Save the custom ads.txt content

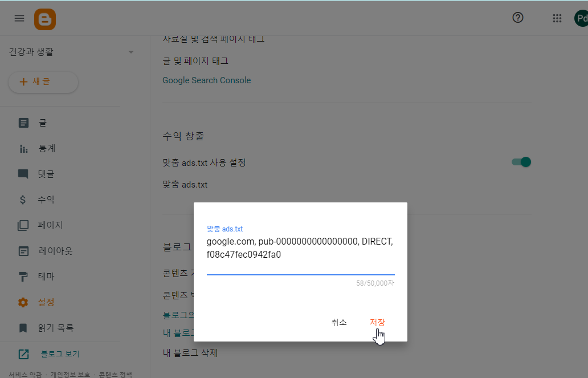pos(377,322)
